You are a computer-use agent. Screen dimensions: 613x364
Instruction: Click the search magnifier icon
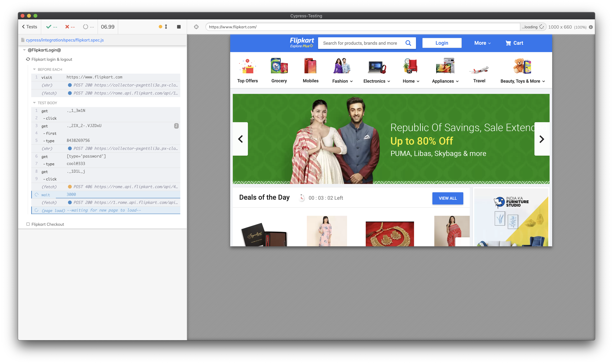[408, 43]
